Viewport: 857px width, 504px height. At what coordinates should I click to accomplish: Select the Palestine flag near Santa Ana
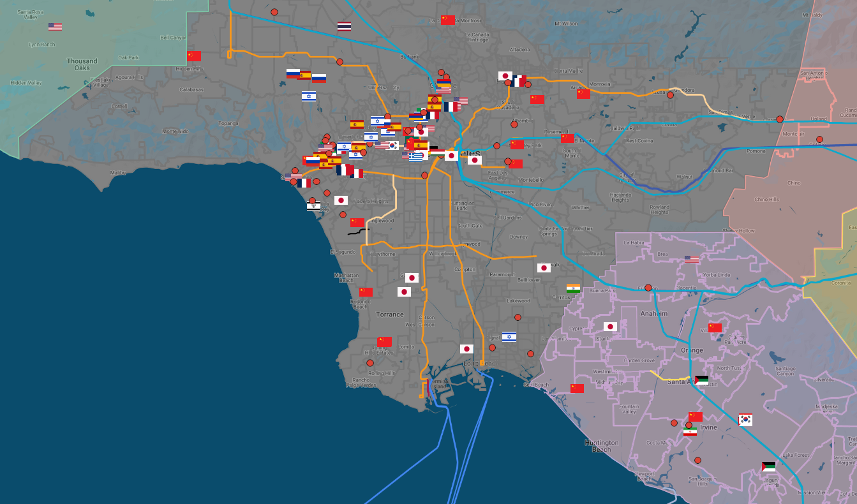(701, 380)
